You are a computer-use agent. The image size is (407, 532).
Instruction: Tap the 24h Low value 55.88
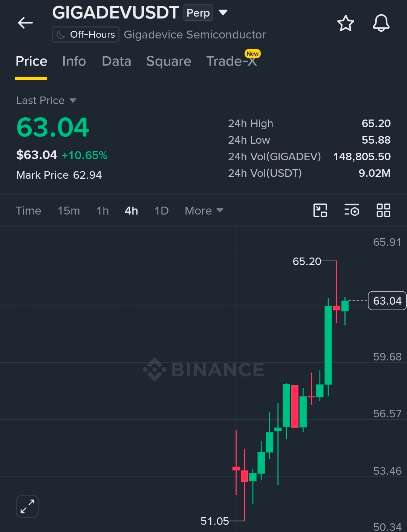pyautogui.click(x=376, y=140)
